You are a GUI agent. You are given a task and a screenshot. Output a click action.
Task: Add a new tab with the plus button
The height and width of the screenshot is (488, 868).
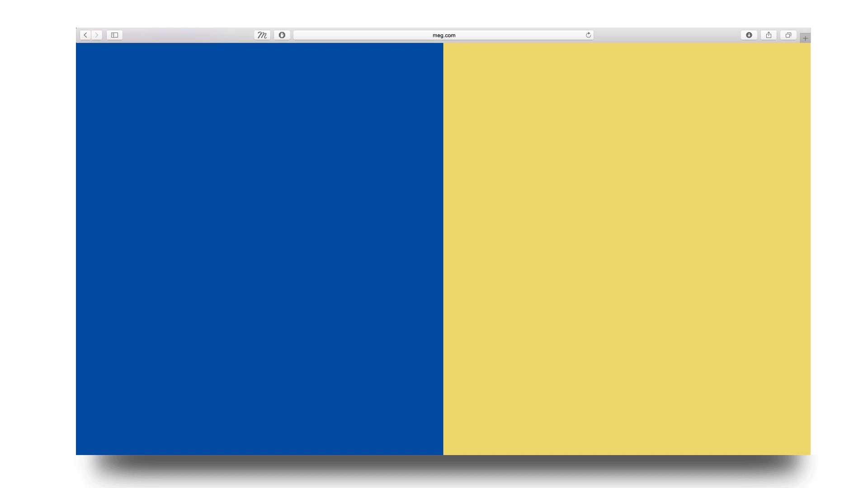click(805, 38)
